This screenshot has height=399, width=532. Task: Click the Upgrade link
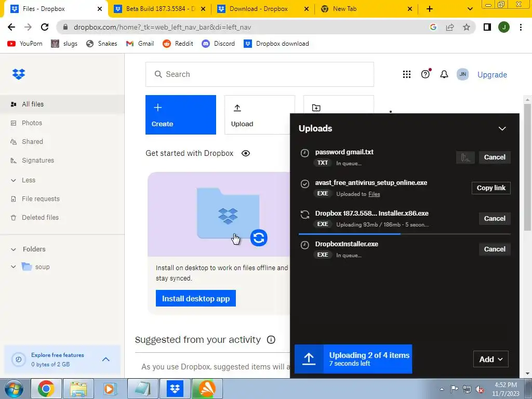pyautogui.click(x=493, y=75)
